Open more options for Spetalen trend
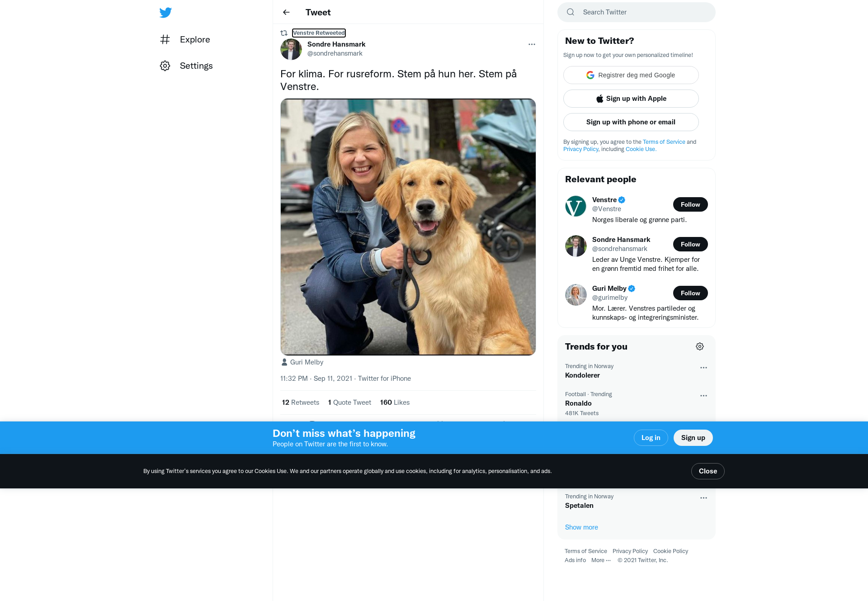This screenshot has width=868, height=601. click(703, 498)
